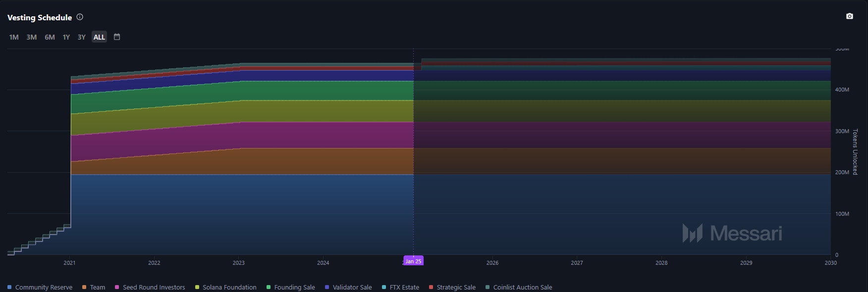Click the Messari watermark logo

click(x=732, y=233)
